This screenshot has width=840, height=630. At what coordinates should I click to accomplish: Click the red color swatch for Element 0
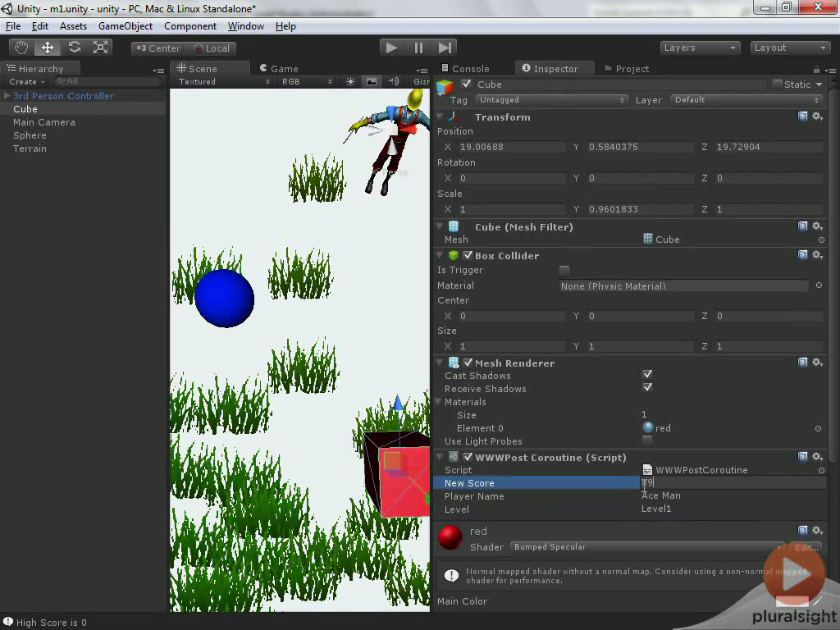647,427
